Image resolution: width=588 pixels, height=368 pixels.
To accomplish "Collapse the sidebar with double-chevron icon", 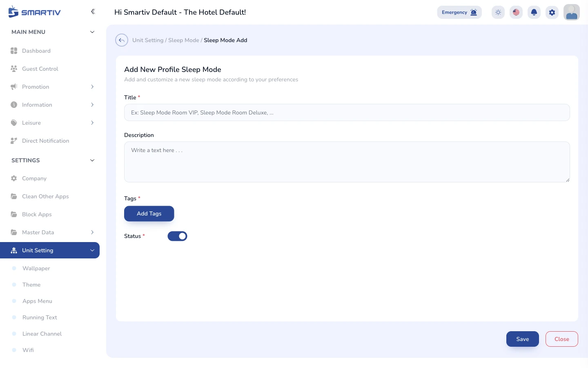I will point(93,11).
